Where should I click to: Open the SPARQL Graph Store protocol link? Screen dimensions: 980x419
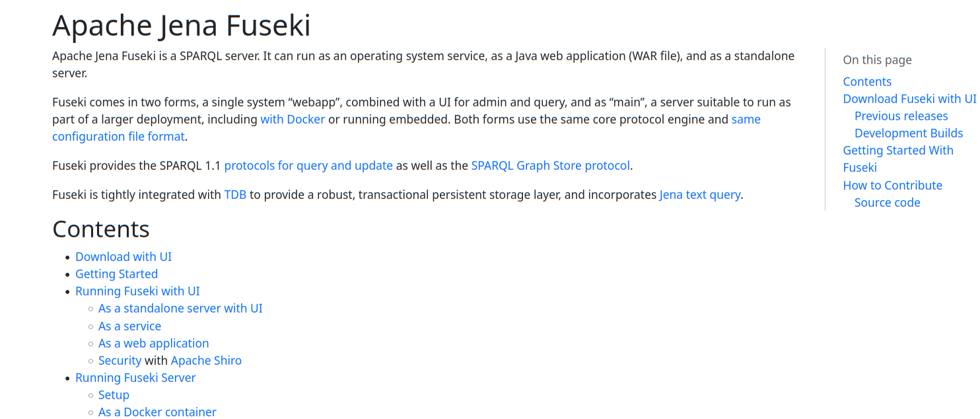[551, 166]
